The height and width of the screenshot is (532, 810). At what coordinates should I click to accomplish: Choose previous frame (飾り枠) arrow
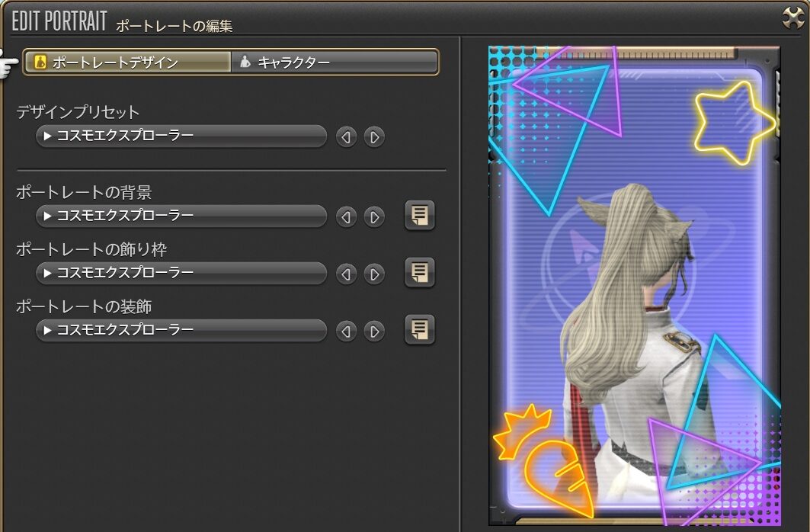pyautogui.click(x=346, y=274)
